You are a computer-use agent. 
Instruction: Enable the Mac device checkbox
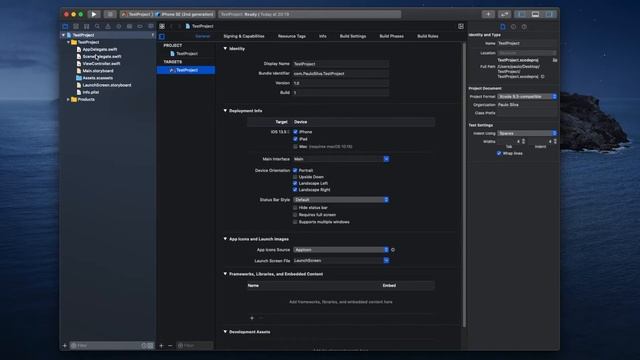[x=295, y=147]
